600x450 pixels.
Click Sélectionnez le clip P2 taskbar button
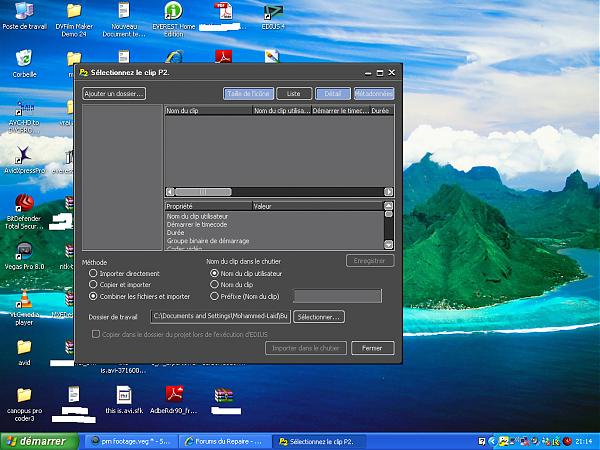pyautogui.click(x=318, y=441)
